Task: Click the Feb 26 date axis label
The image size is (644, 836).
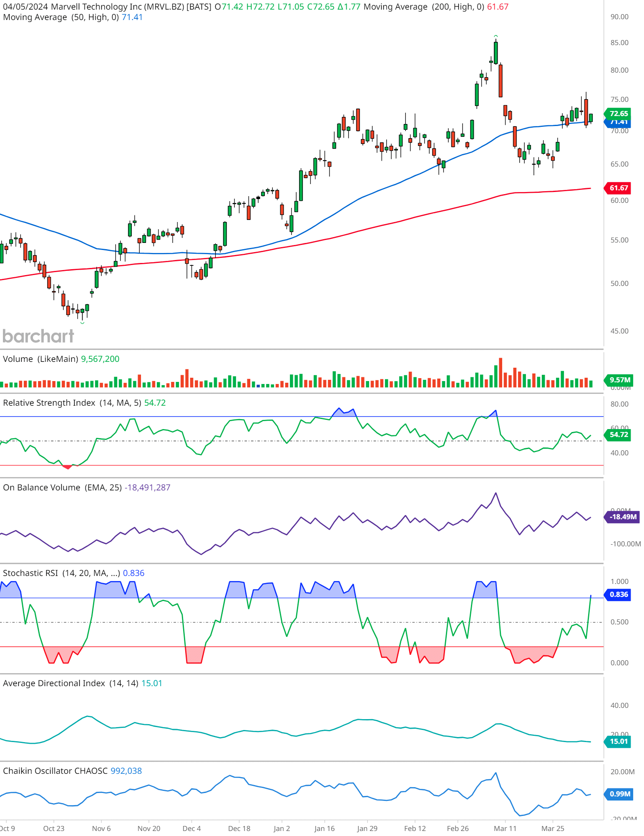Action: click(458, 828)
